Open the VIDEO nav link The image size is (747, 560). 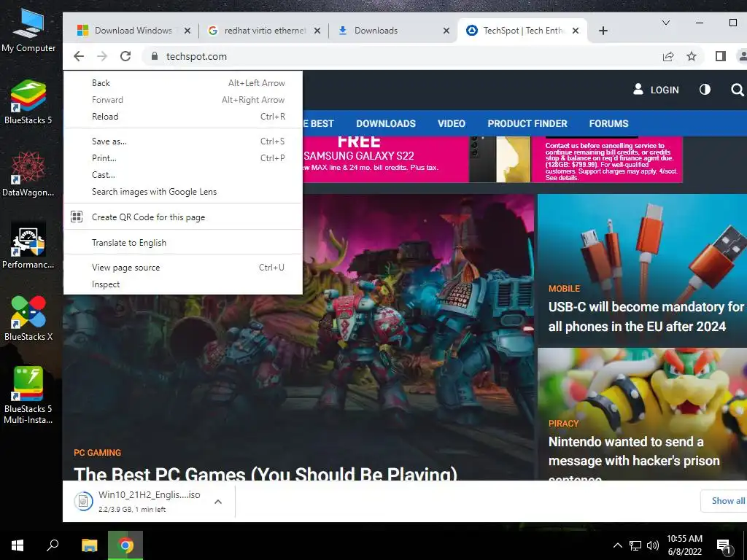point(451,123)
